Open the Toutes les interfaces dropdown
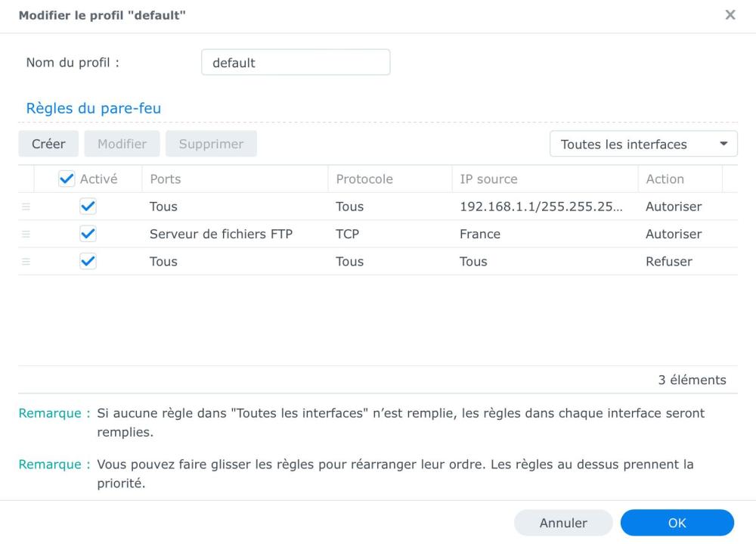This screenshot has width=756, height=544. [x=643, y=144]
